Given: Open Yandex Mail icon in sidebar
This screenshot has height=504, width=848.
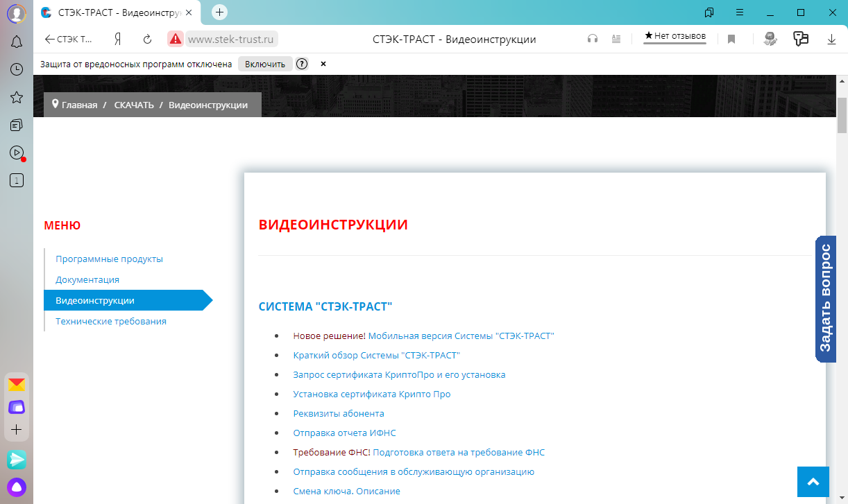Looking at the screenshot, I should [17, 384].
